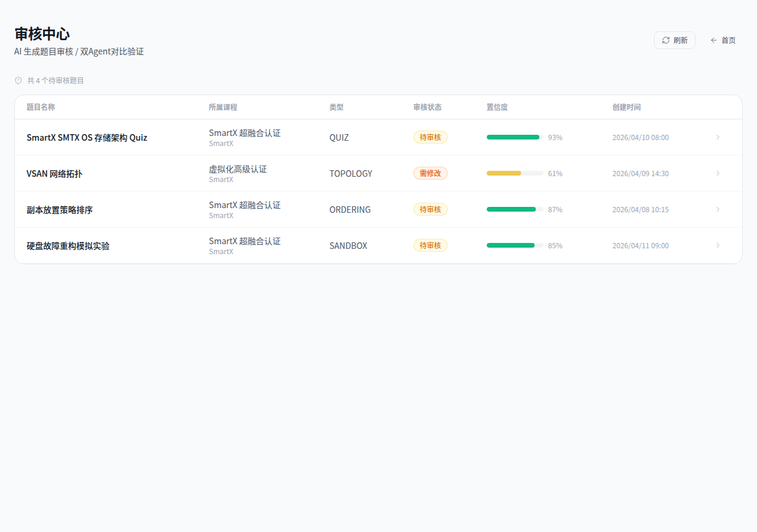Select the 需修改 status badge
The width and height of the screenshot is (757, 532).
pyautogui.click(x=430, y=173)
